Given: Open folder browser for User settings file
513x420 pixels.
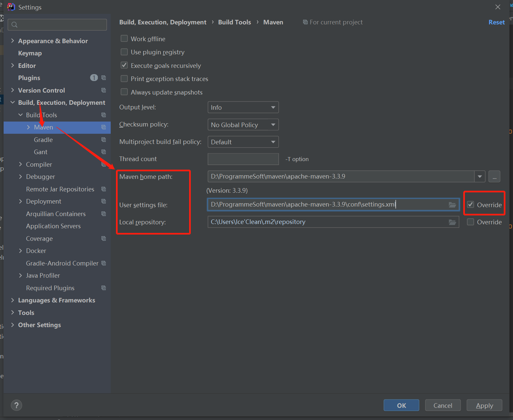Looking at the screenshot, I should click(x=452, y=205).
